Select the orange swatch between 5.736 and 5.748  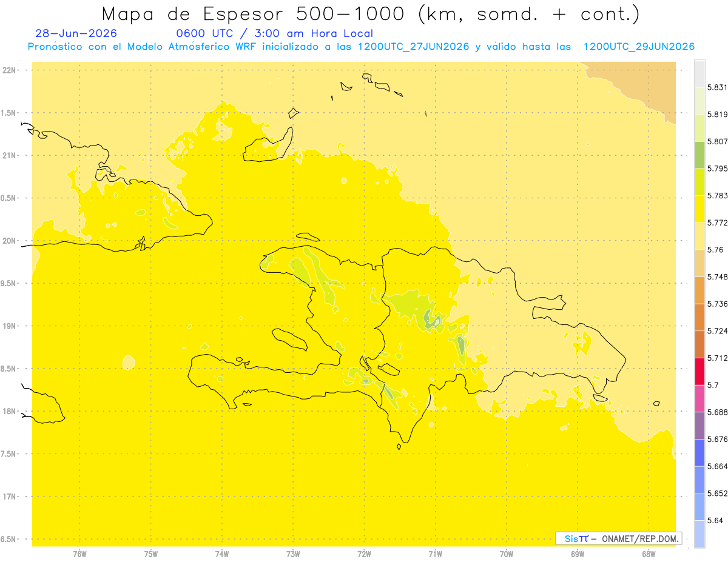pos(699,290)
